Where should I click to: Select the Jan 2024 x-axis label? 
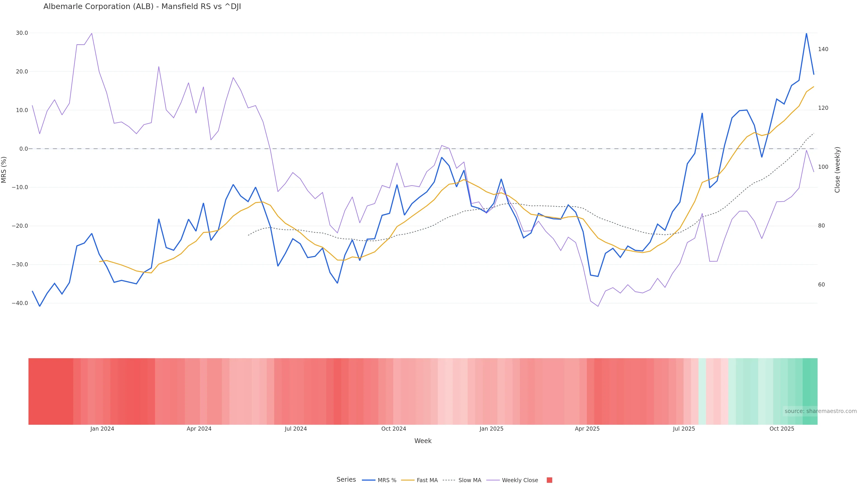(x=102, y=429)
